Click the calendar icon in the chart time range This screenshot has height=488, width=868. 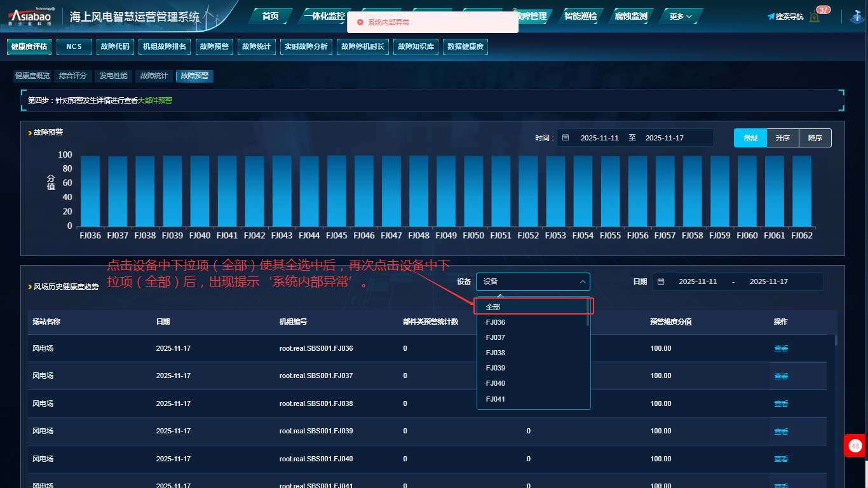(566, 138)
